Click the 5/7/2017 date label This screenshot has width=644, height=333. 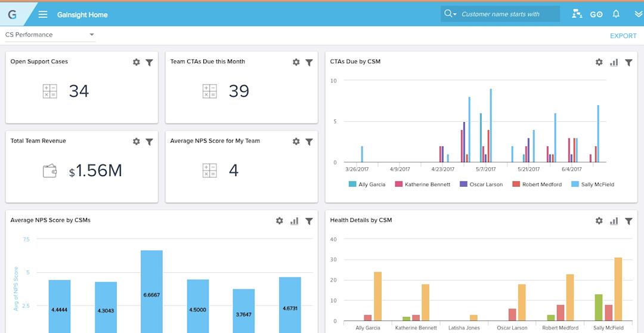click(x=485, y=169)
